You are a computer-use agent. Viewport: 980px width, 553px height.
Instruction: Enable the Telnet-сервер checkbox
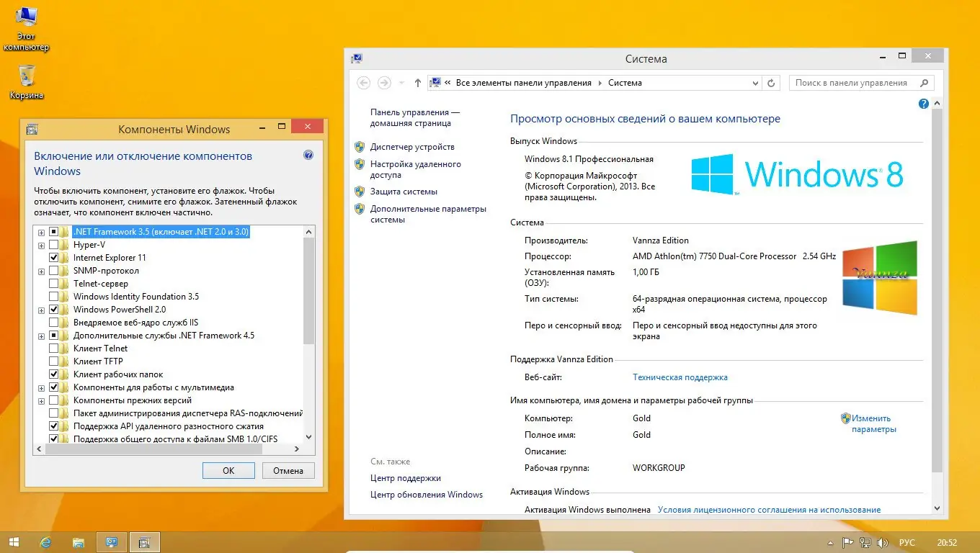pyautogui.click(x=53, y=284)
